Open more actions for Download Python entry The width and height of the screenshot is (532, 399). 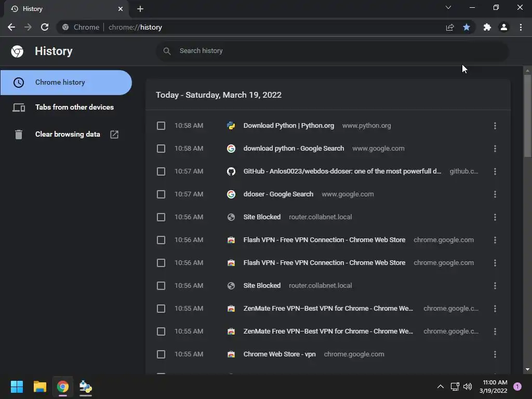495,126
